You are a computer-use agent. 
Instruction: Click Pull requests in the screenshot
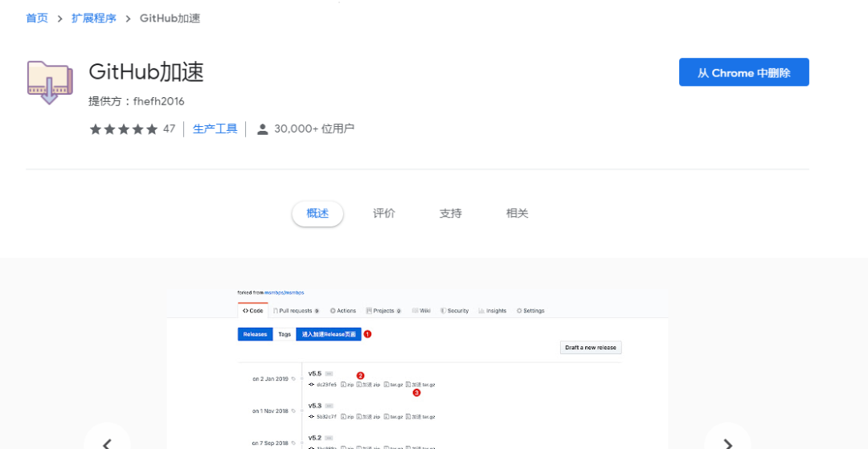pos(296,311)
